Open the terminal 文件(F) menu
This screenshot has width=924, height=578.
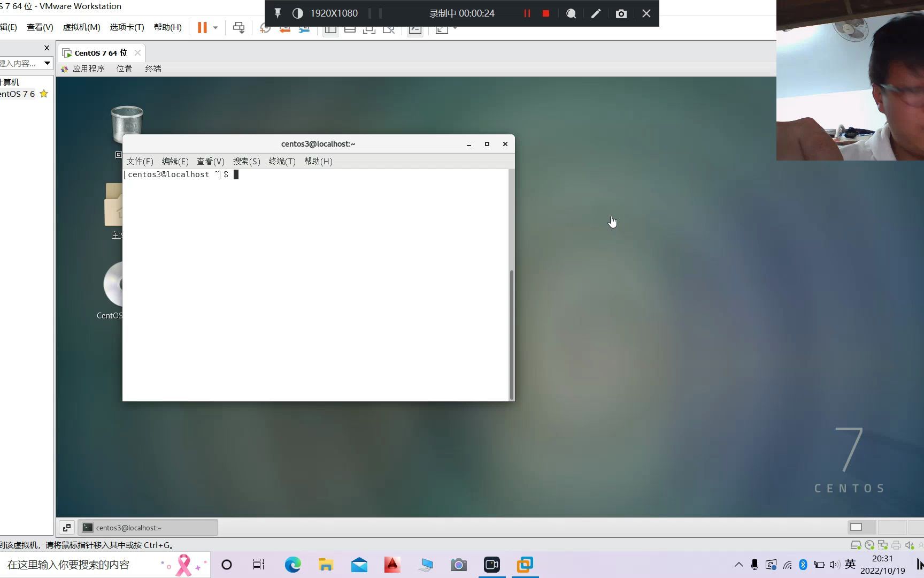click(x=140, y=161)
